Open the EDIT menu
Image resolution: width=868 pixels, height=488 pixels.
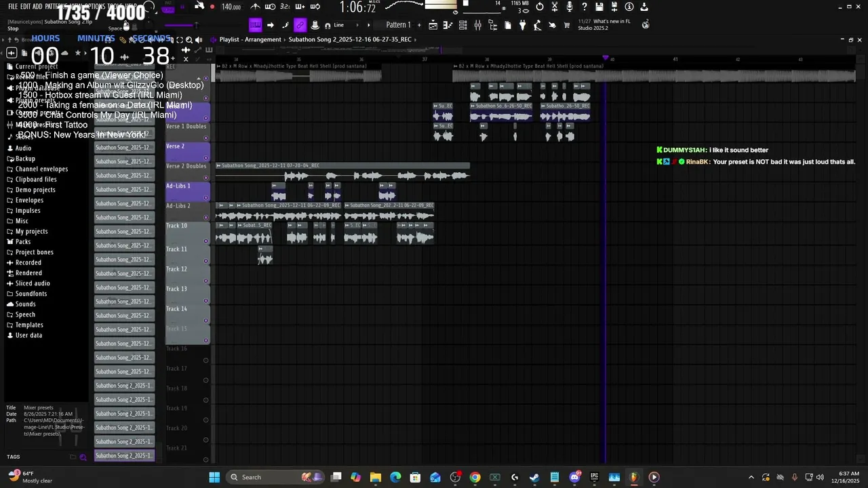point(26,7)
